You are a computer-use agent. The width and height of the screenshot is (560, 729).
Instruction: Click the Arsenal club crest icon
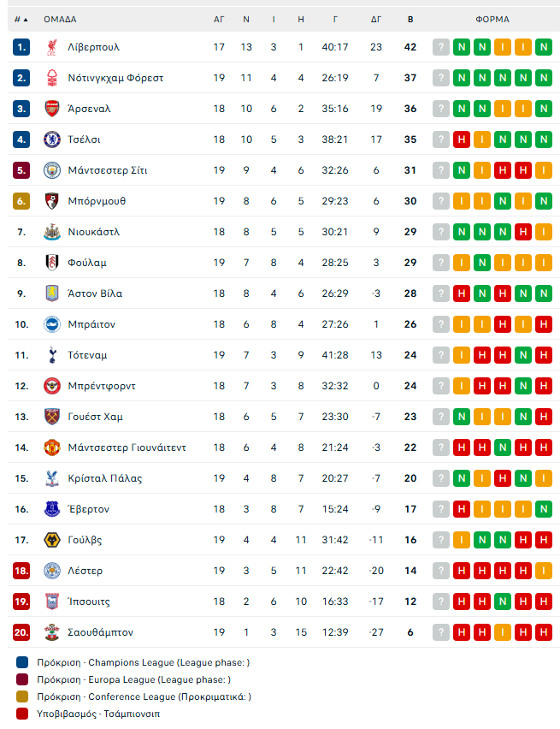point(51,109)
